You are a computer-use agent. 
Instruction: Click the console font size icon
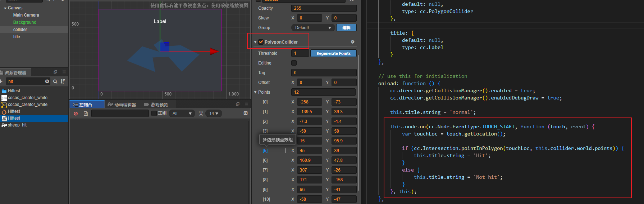click(201, 114)
